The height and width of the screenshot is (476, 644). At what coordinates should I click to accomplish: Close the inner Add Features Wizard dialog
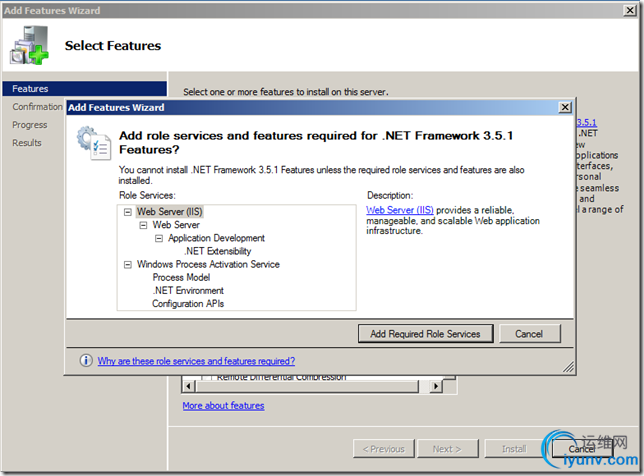pyautogui.click(x=565, y=107)
